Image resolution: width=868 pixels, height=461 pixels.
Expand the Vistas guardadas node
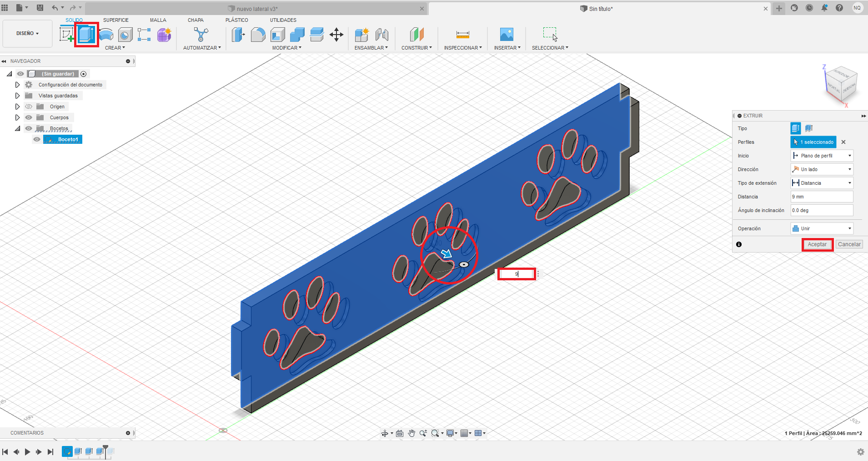coord(17,96)
